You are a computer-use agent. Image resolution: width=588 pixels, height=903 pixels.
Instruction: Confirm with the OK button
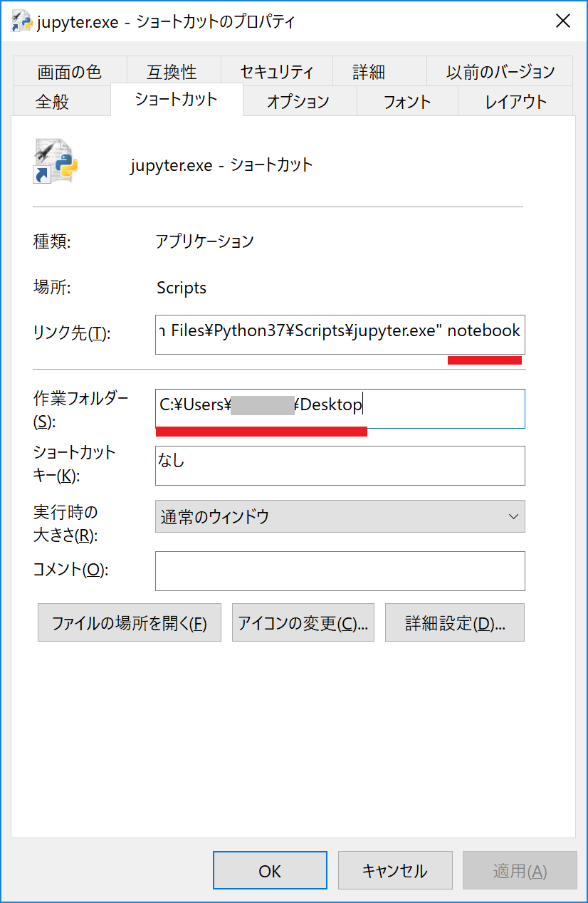tap(270, 870)
